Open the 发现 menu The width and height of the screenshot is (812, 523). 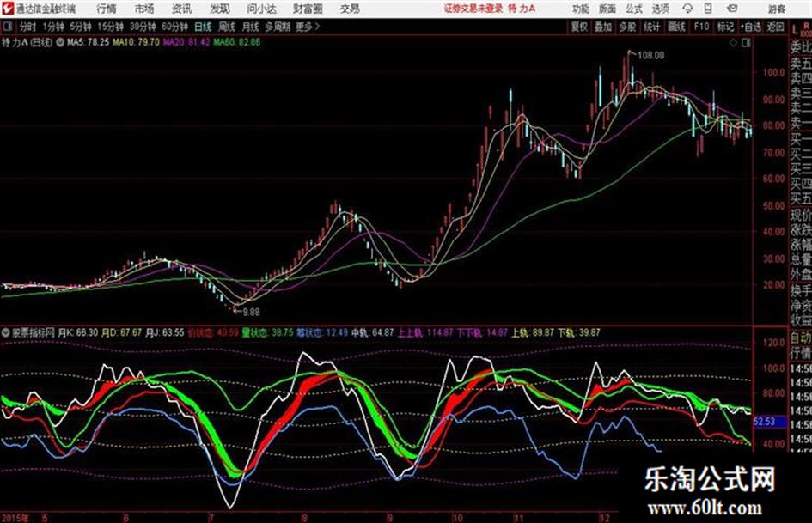click(220, 9)
